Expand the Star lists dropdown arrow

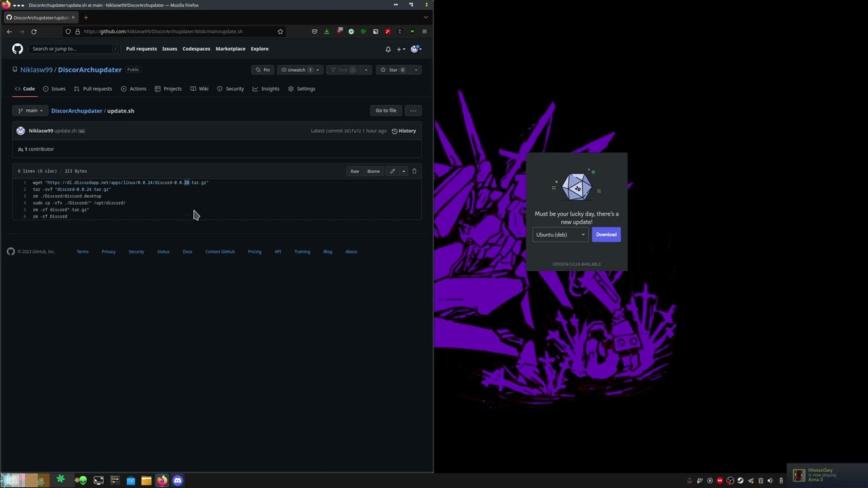pyautogui.click(x=416, y=70)
